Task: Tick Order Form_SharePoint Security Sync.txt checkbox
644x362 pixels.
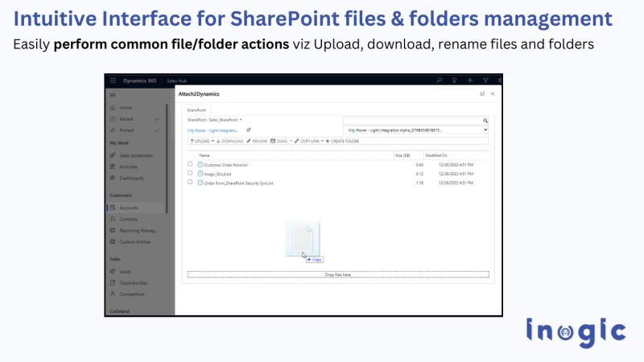Action: [x=190, y=183]
